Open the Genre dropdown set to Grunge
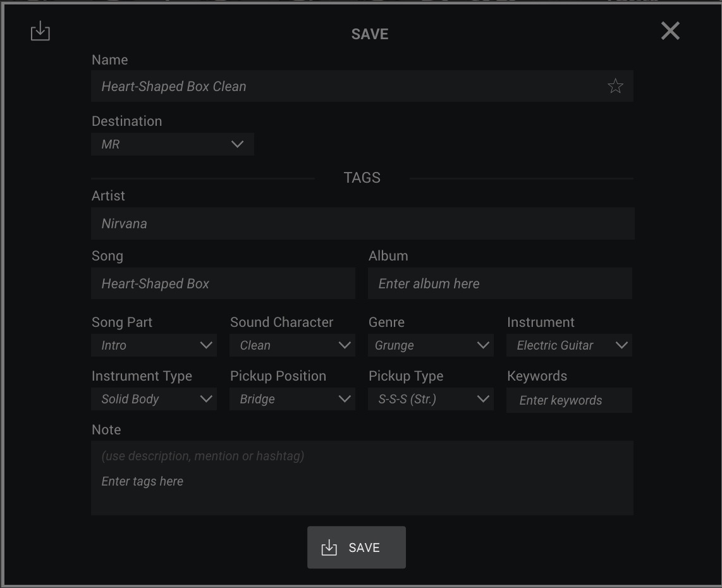The width and height of the screenshot is (722, 588). tap(431, 345)
